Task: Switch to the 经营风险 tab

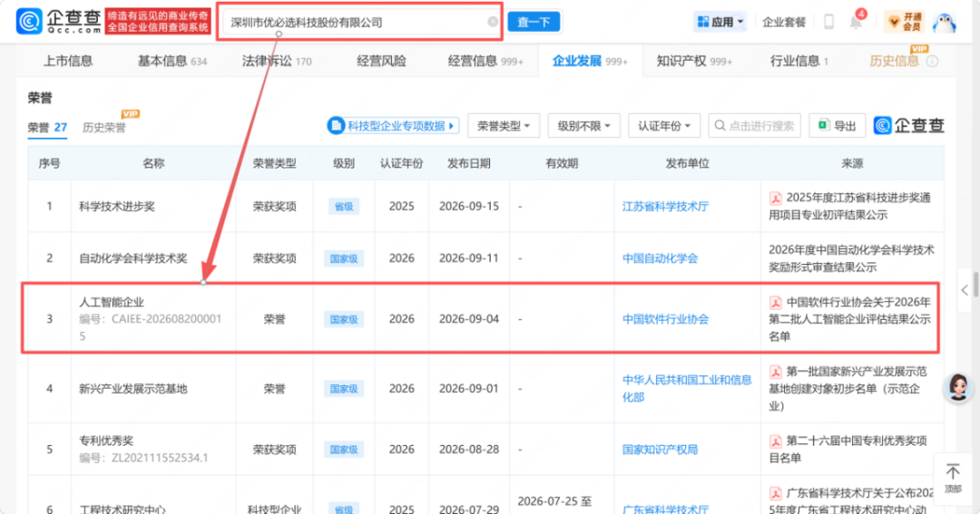Action: pos(381,62)
